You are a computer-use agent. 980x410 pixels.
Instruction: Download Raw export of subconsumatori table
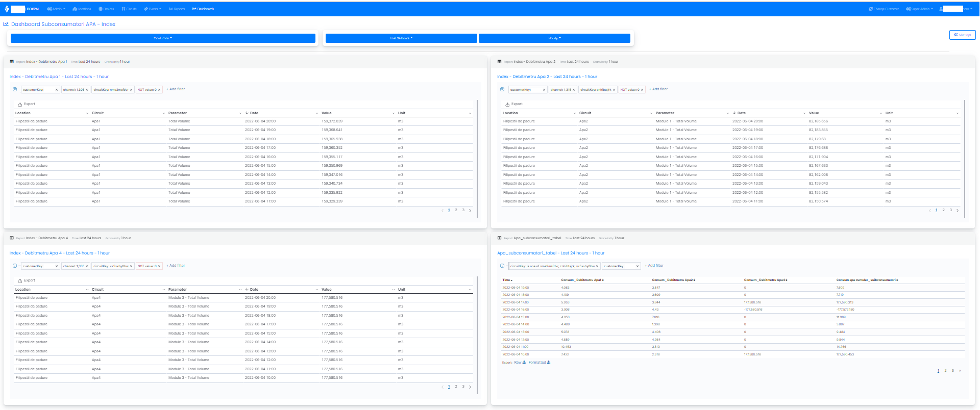pyautogui.click(x=520, y=363)
